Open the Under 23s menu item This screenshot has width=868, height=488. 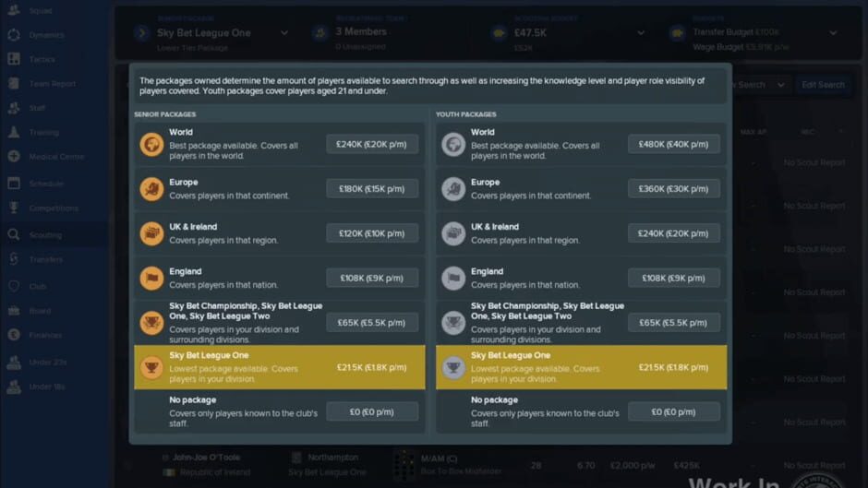click(x=48, y=363)
